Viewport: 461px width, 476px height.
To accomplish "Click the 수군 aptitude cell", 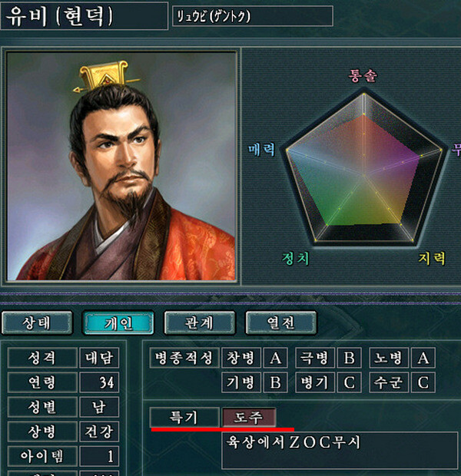I will point(389,382).
